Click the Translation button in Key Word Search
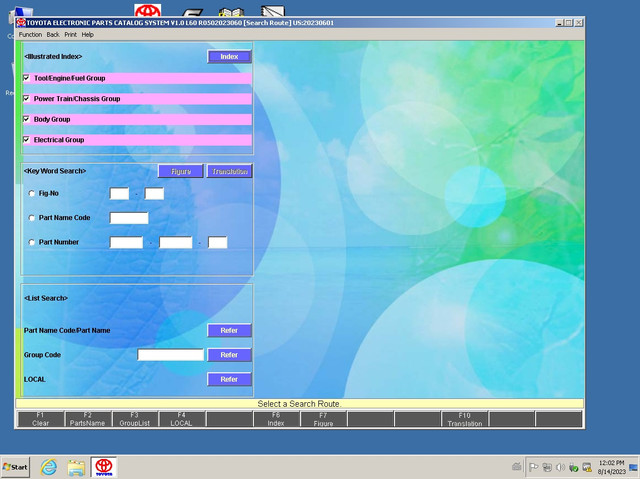The image size is (640, 479). click(230, 171)
